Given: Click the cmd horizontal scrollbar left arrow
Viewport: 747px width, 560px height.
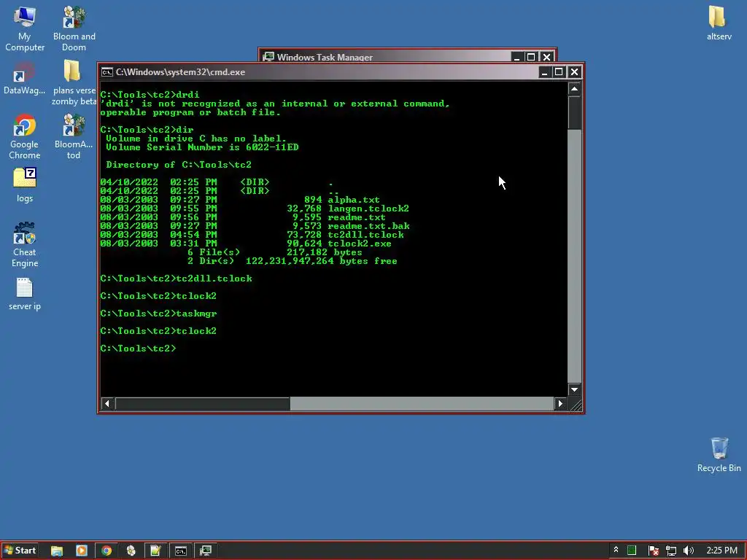Looking at the screenshot, I should click(107, 404).
